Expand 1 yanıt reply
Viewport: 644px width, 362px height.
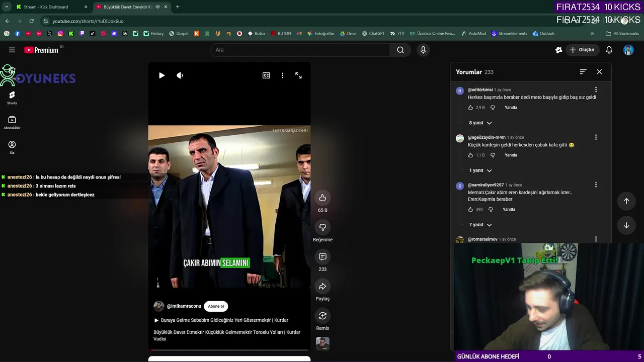[x=480, y=170]
